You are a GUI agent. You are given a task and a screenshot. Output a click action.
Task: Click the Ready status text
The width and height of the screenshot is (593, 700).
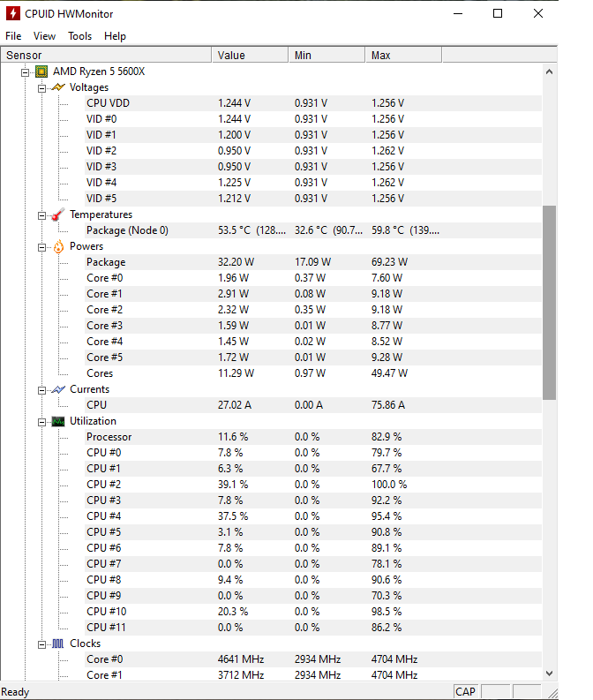(15, 692)
